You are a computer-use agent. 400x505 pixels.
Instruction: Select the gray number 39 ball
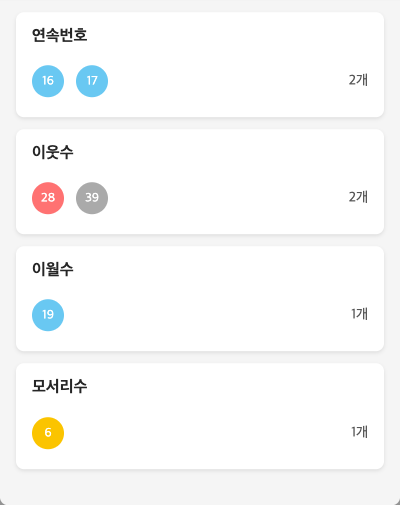pyautogui.click(x=92, y=198)
